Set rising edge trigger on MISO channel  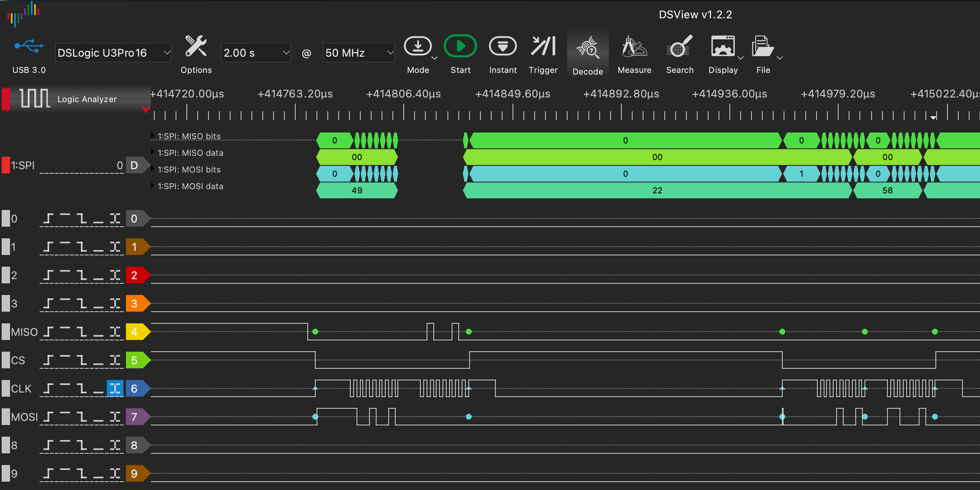click(x=49, y=332)
